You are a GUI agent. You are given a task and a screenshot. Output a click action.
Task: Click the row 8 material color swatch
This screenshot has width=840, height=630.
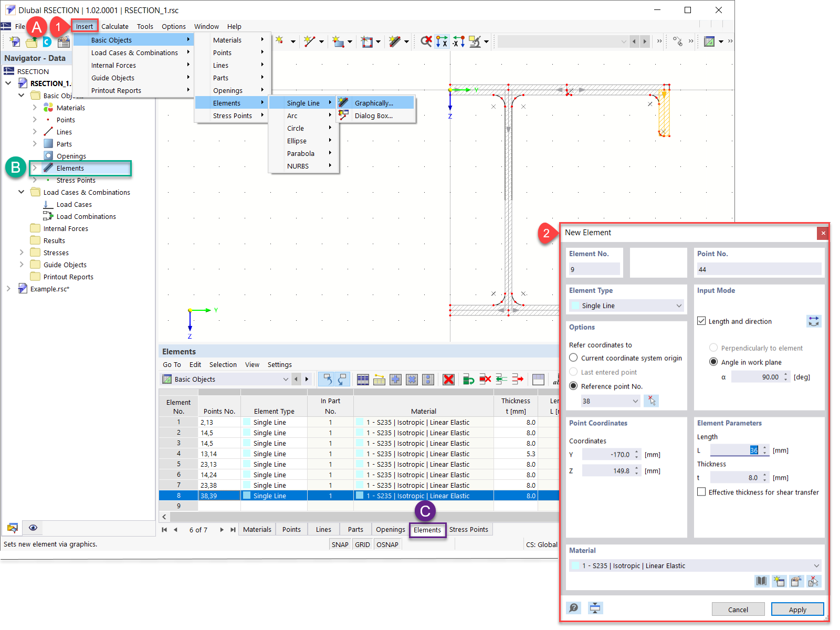click(360, 496)
